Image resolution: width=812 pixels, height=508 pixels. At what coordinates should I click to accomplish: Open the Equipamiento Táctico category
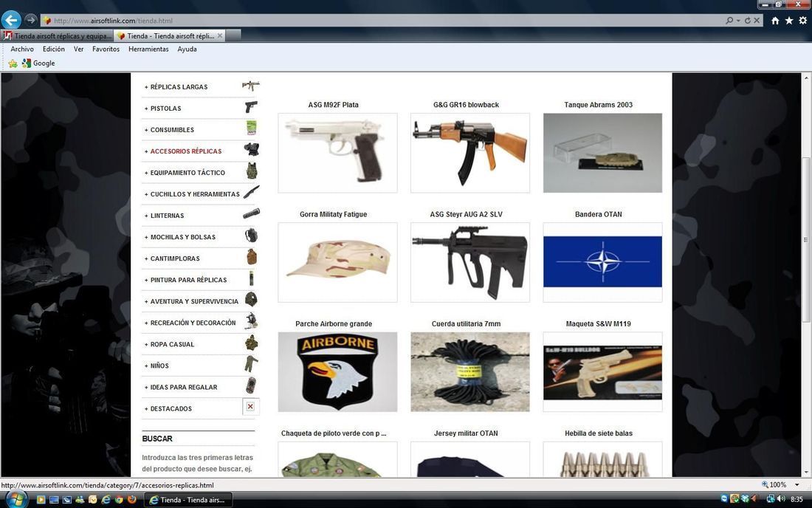click(187, 173)
